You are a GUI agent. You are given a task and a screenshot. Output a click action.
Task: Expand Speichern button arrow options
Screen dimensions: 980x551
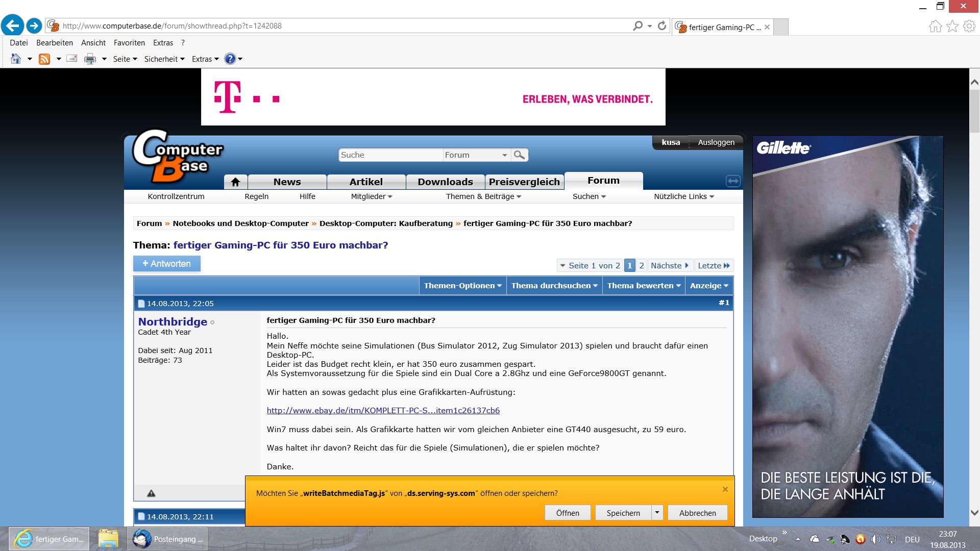[657, 513]
